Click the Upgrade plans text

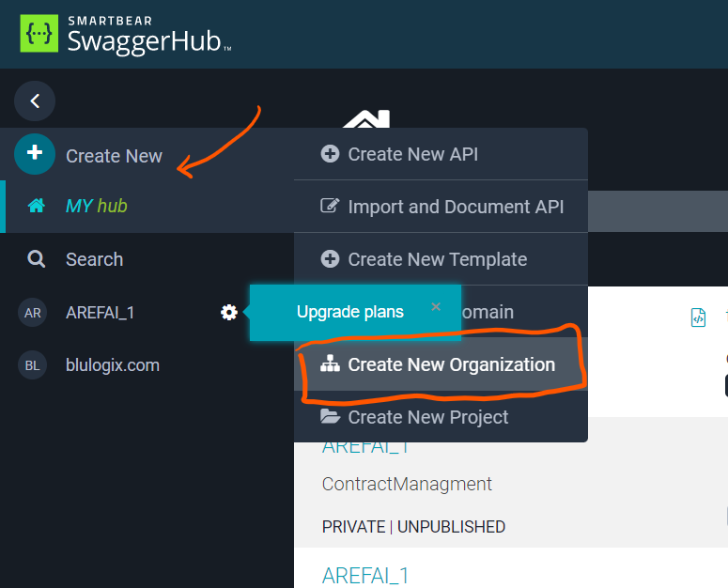tap(350, 312)
